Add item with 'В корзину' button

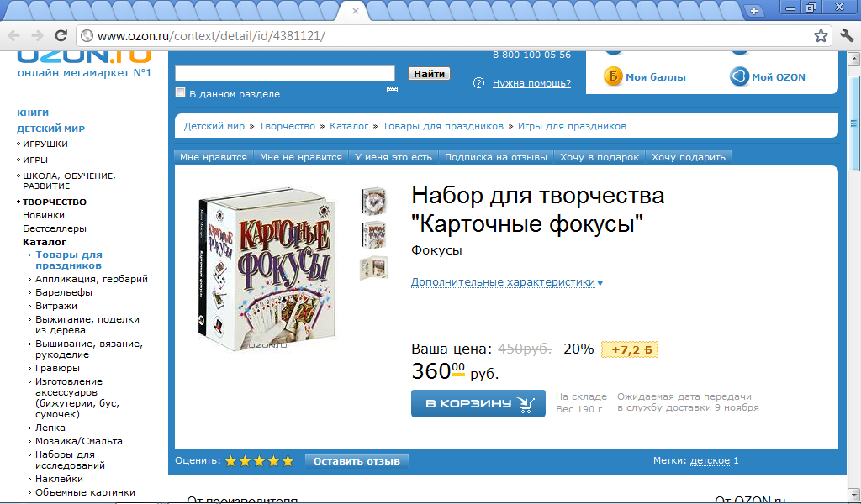[478, 404]
